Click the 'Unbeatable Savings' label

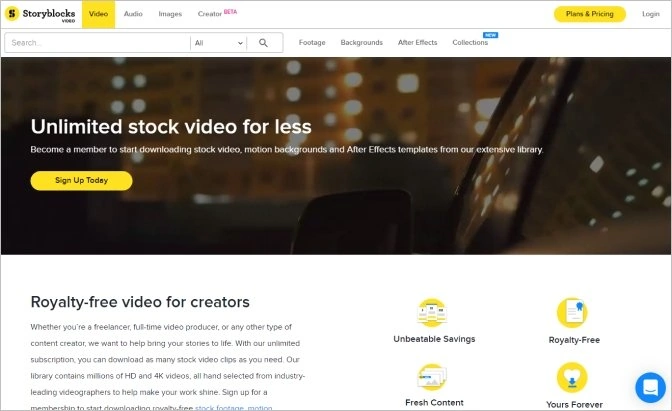434,339
